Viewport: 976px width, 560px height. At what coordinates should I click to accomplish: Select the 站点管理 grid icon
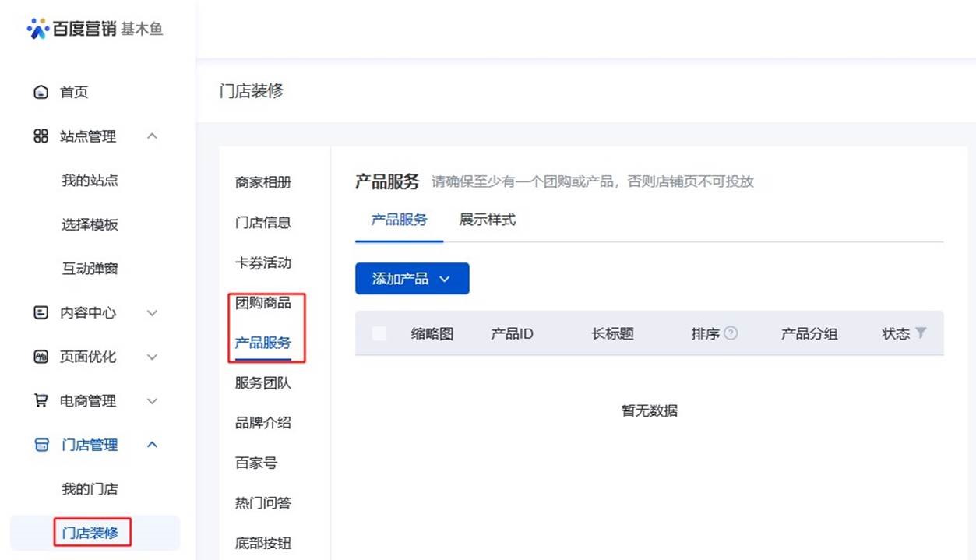(x=41, y=136)
